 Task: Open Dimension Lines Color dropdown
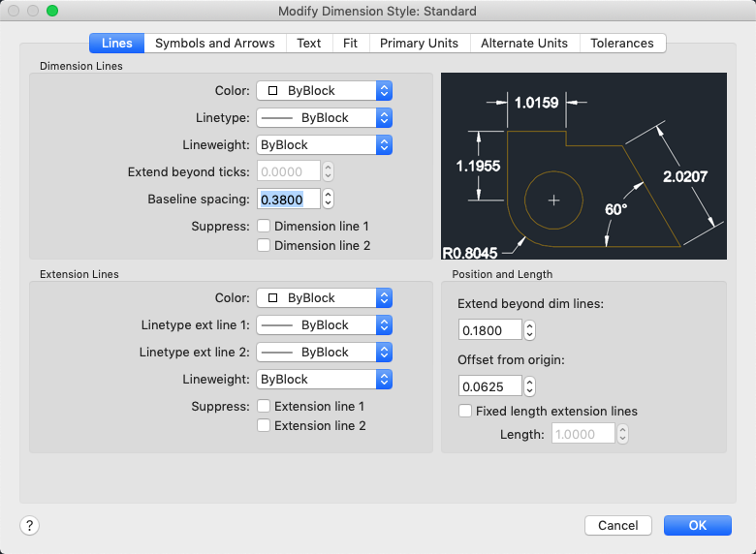tap(324, 91)
